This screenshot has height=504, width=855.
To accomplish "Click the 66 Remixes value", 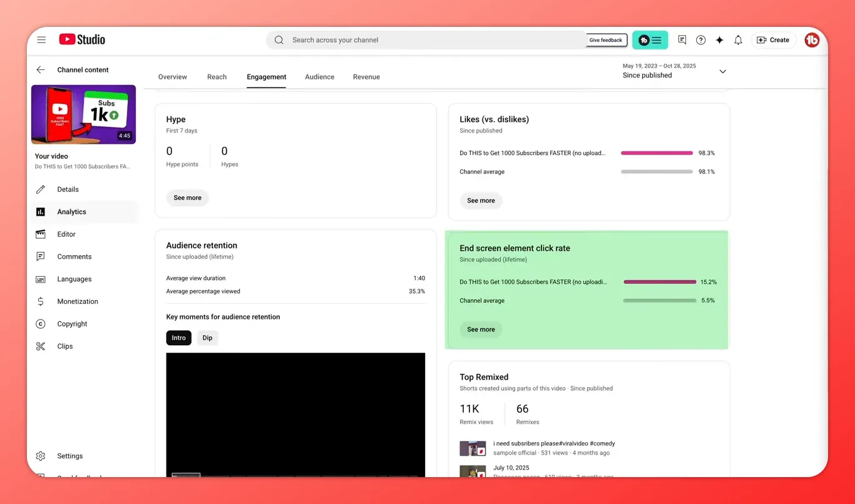I will click(523, 409).
